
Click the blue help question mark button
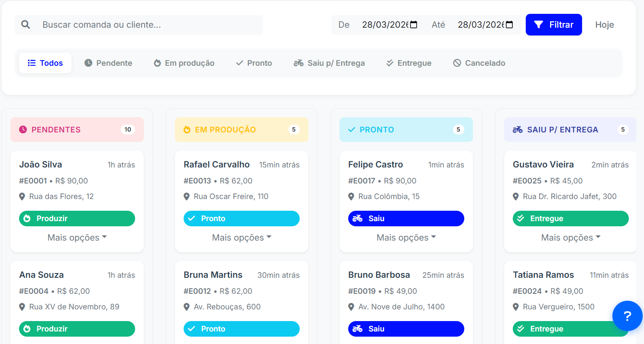click(628, 316)
